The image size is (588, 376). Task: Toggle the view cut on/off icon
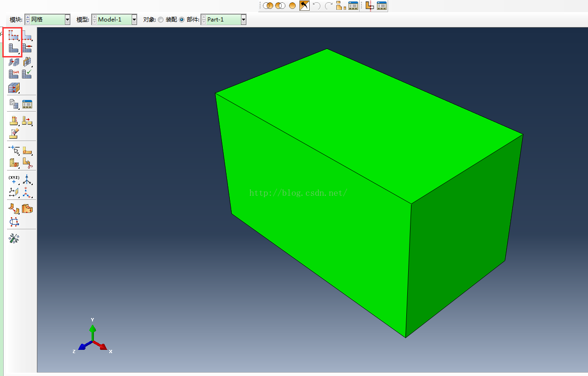coord(369,6)
